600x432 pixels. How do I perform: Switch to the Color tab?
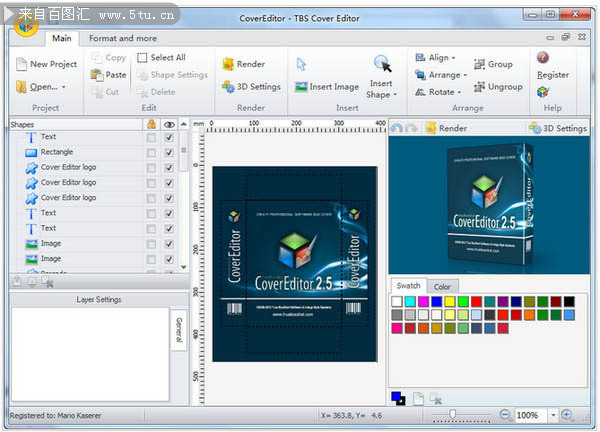441,286
